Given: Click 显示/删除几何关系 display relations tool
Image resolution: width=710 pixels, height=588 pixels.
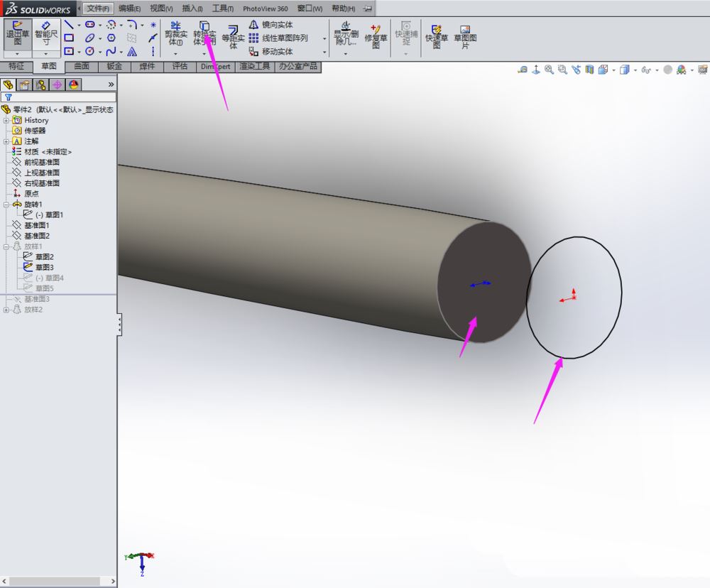Looking at the screenshot, I should point(346,33).
